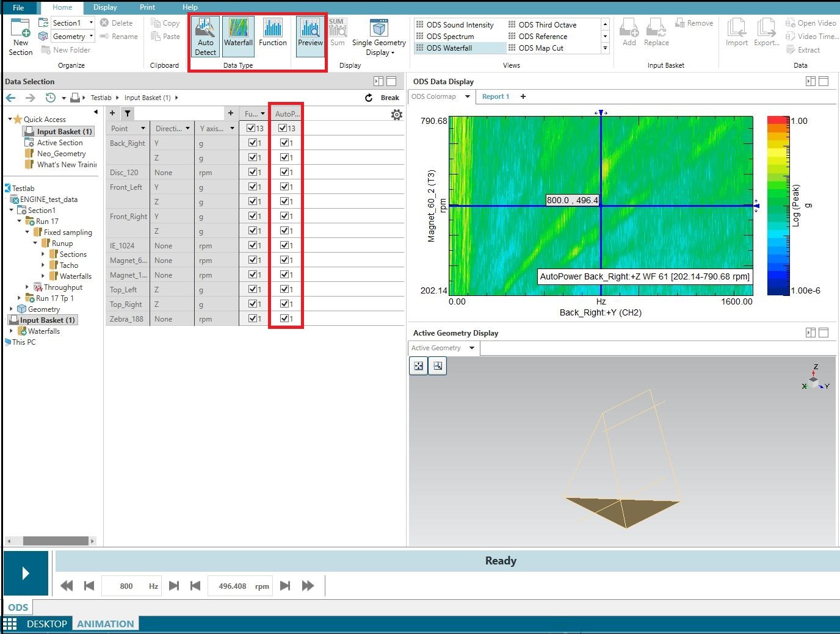Open the ODS Colormap dropdown
Image resolution: width=840 pixels, height=634 pixels.
468,96
